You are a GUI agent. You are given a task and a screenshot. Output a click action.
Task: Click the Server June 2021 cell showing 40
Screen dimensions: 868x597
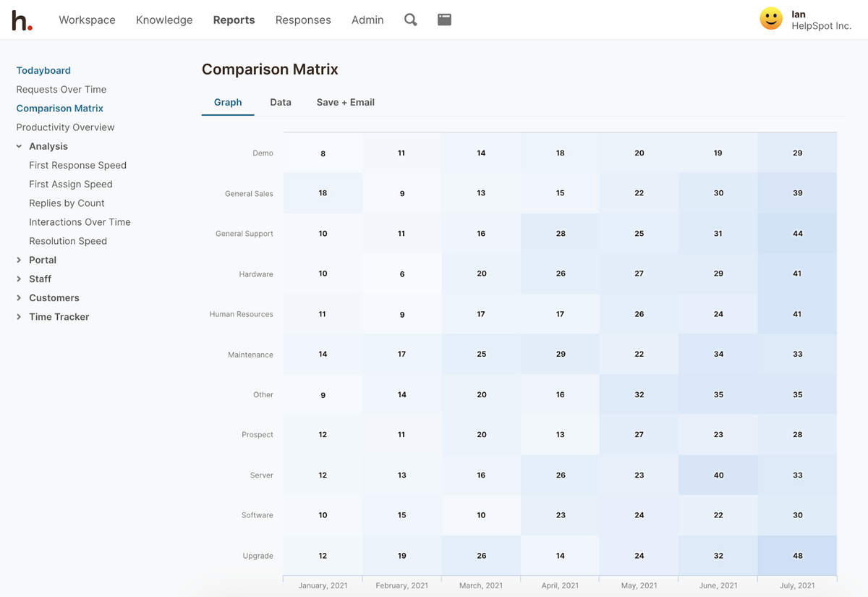718,475
